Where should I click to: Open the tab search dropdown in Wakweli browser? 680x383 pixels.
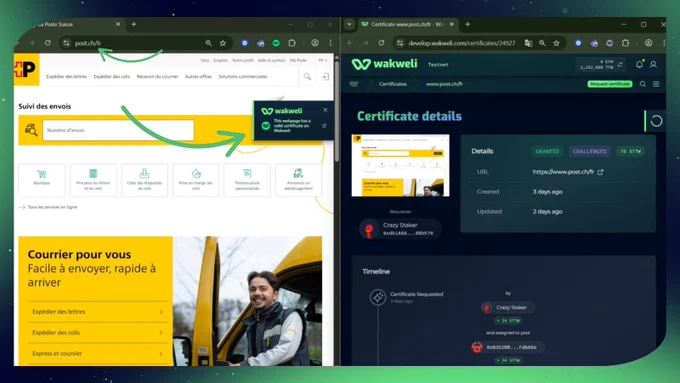(349, 24)
